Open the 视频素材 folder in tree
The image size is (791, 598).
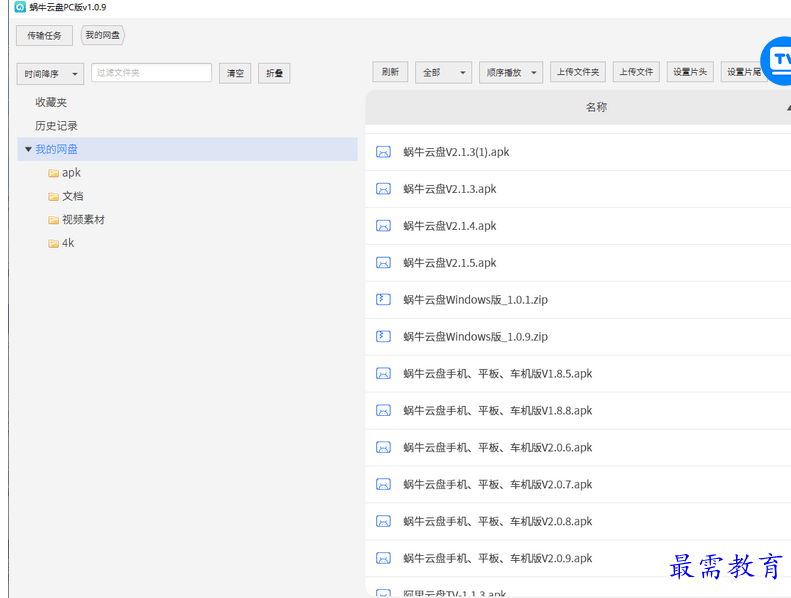(83, 220)
